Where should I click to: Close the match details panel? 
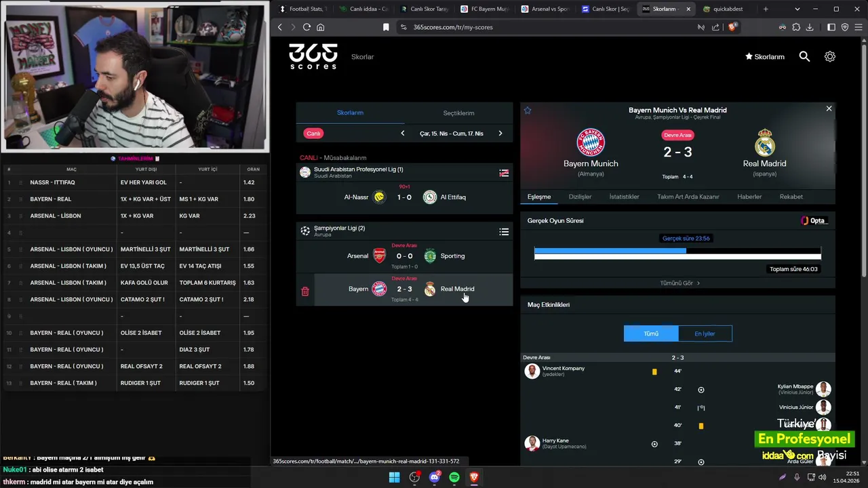829,108
